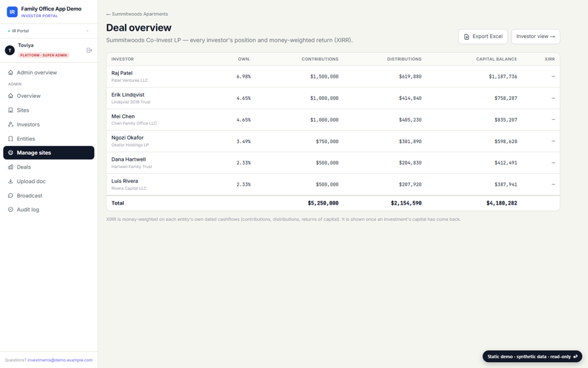Open Admin overview in the sidebar
588x368 pixels.
(x=49, y=73)
